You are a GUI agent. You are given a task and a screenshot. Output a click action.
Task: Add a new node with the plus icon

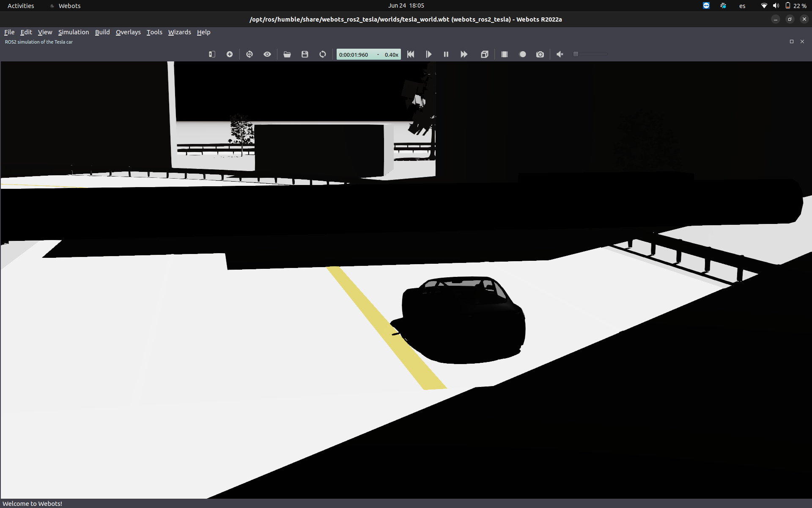(230, 54)
